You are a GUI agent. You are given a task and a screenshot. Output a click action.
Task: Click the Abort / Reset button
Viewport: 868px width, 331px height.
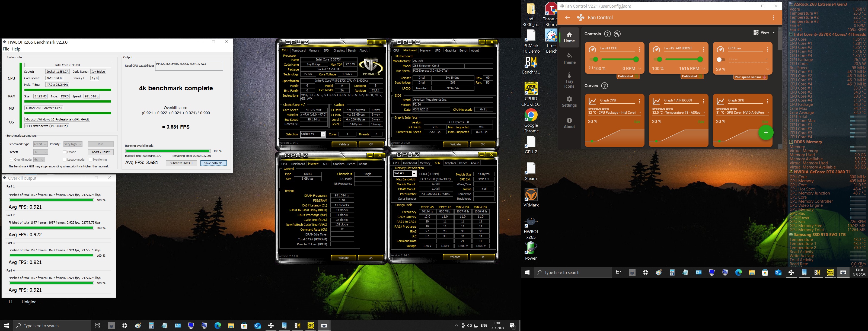[x=101, y=152]
